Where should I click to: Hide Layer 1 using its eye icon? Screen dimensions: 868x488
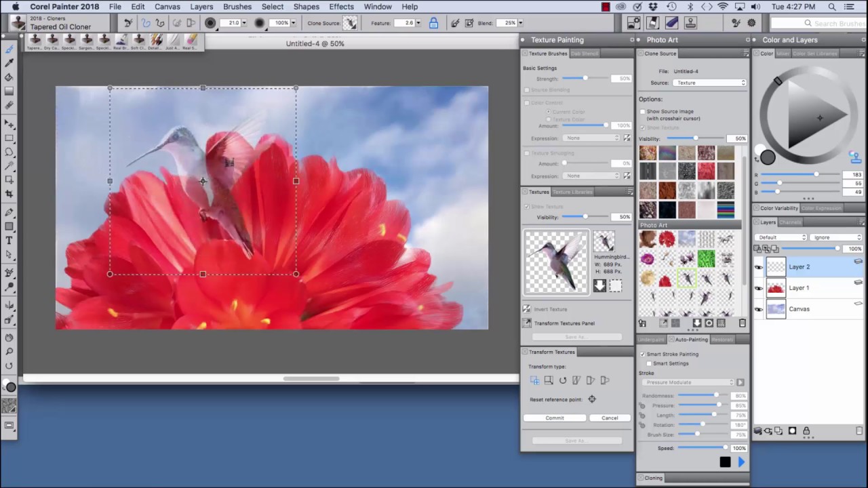click(x=759, y=288)
